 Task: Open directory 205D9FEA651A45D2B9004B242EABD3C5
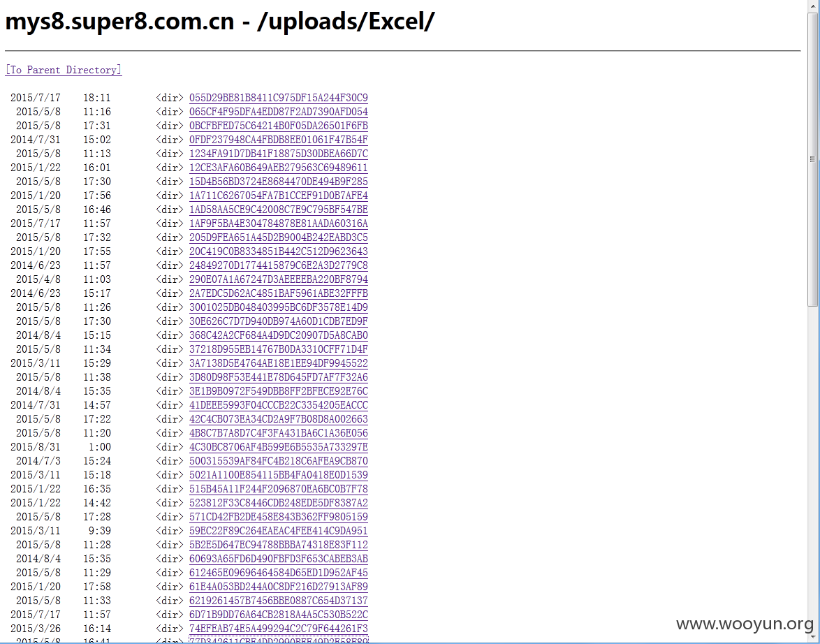tap(278, 237)
